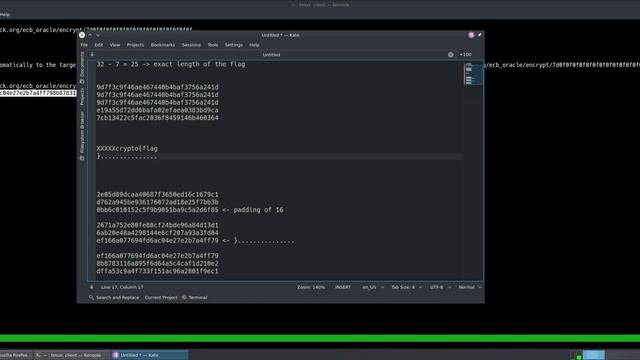Click the line 'd762a945be936176072ad18e25f7bb3b'
Image resolution: width=640 pixels, height=360 pixels.
[x=158, y=202]
